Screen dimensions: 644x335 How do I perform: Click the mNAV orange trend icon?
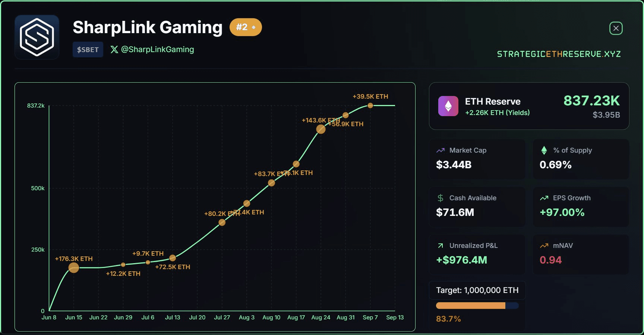(x=544, y=246)
